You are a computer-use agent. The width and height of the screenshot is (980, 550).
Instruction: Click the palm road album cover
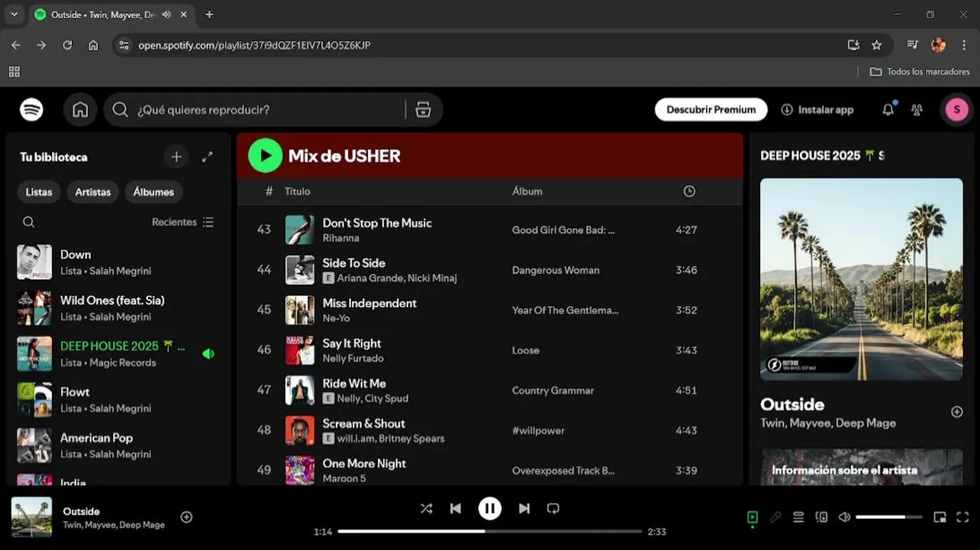click(861, 280)
